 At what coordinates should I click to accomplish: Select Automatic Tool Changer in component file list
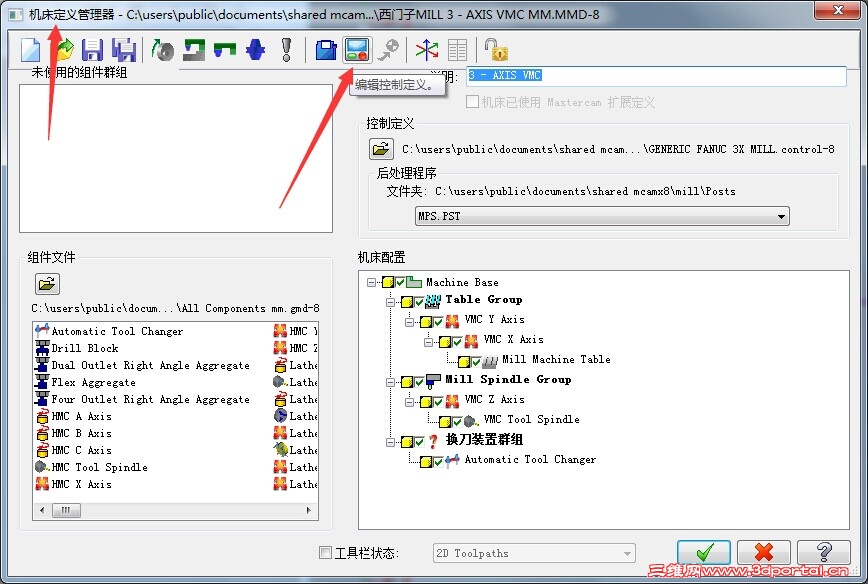tap(109, 331)
